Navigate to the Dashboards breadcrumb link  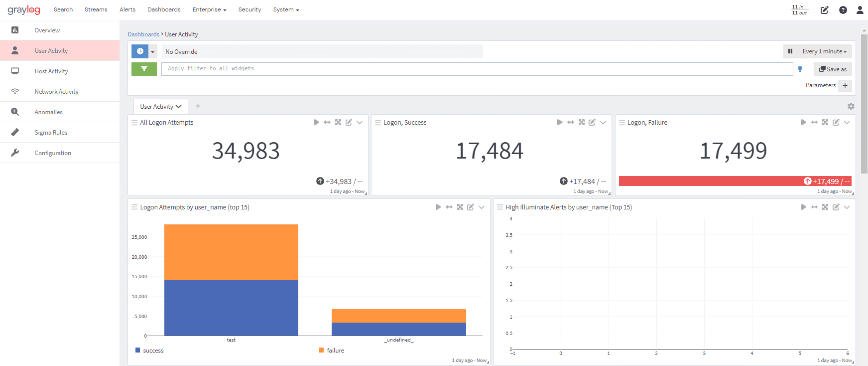(x=143, y=34)
